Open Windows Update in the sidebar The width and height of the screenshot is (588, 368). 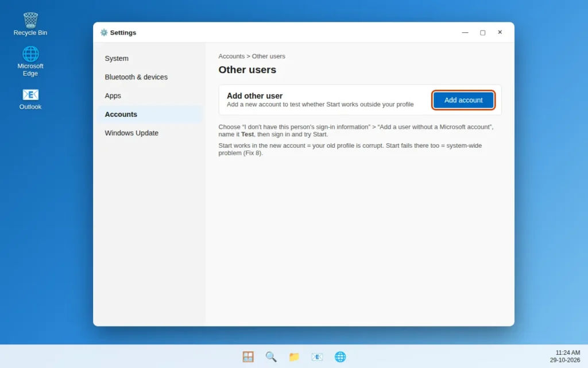(150, 133)
